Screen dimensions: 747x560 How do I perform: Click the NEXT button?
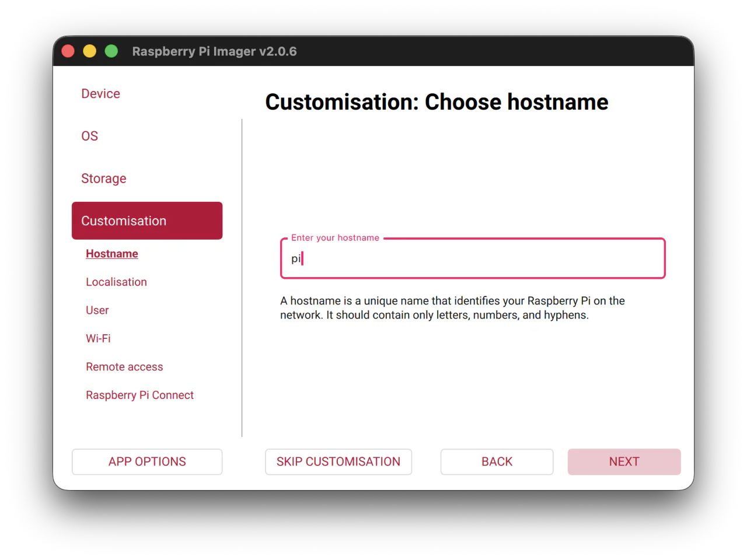pyautogui.click(x=624, y=461)
